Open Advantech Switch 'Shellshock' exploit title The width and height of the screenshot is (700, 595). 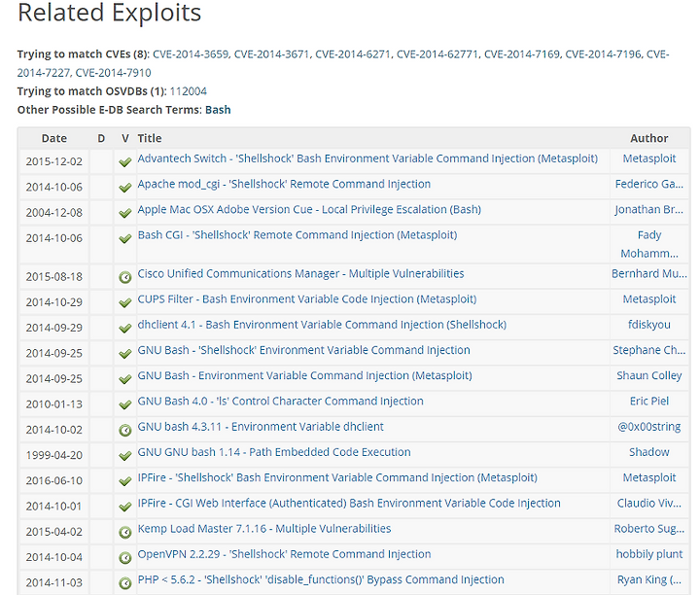(367, 158)
